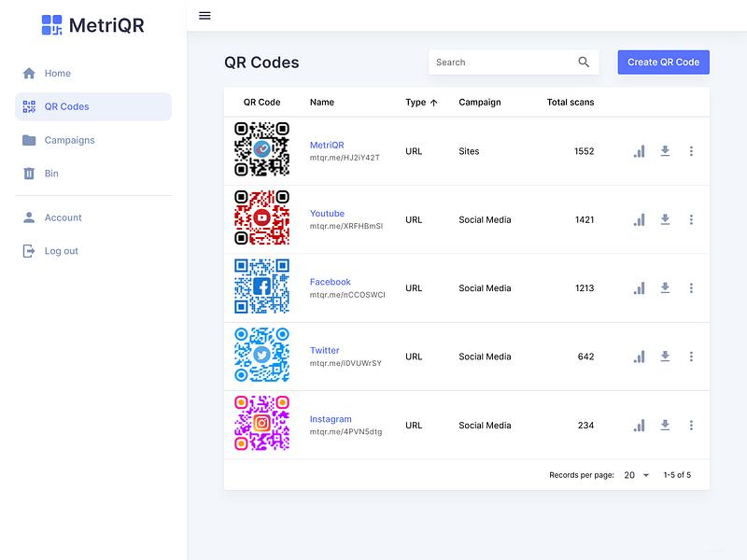Viewport: 747px width, 560px height.
Task: Open more options for MetriQR row
Action: point(691,151)
